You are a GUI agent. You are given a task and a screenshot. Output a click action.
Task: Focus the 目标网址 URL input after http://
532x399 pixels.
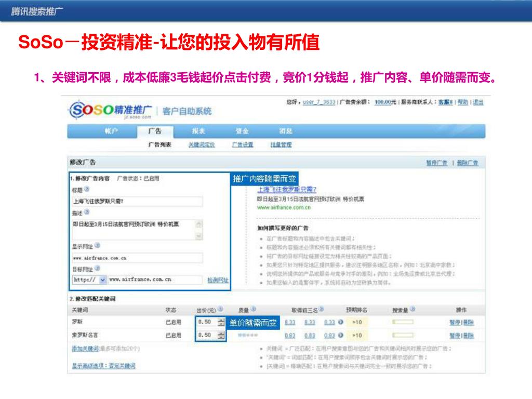[x=154, y=280]
